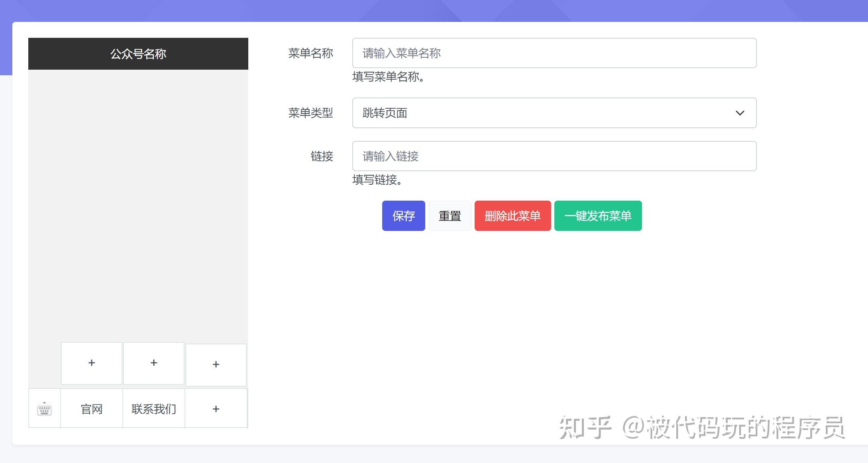The width and height of the screenshot is (868, 463).
Task: Click the + in the bottom menu bar
Action: (216, 408)
